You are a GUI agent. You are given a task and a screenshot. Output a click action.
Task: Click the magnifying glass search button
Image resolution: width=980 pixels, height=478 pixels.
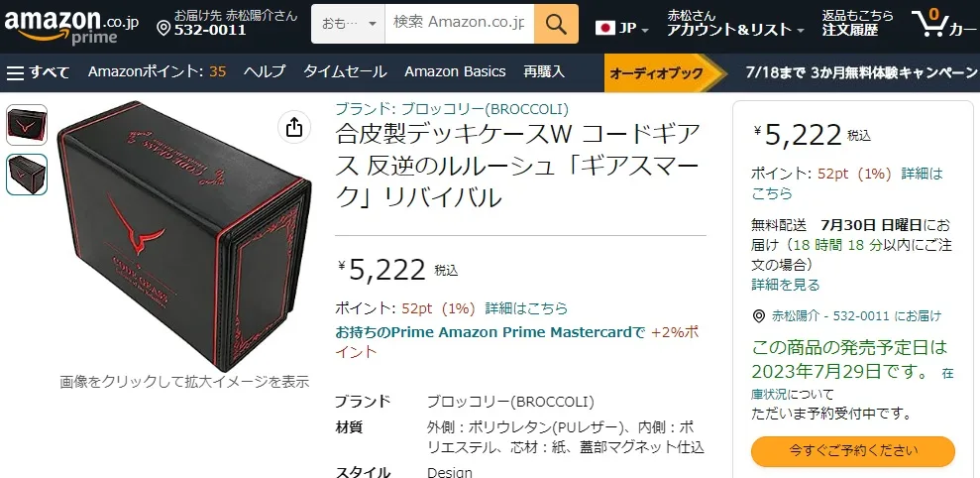point(556,24)
